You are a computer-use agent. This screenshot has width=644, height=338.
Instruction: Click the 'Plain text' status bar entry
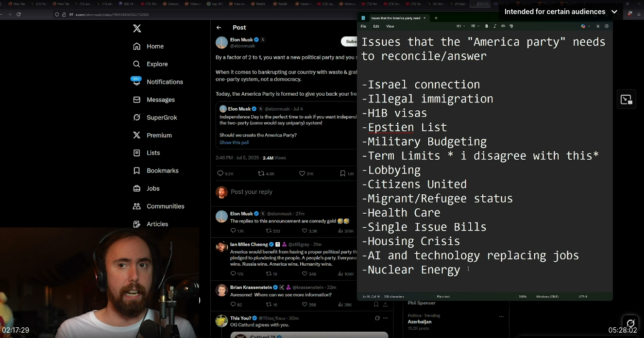point(443,296)
